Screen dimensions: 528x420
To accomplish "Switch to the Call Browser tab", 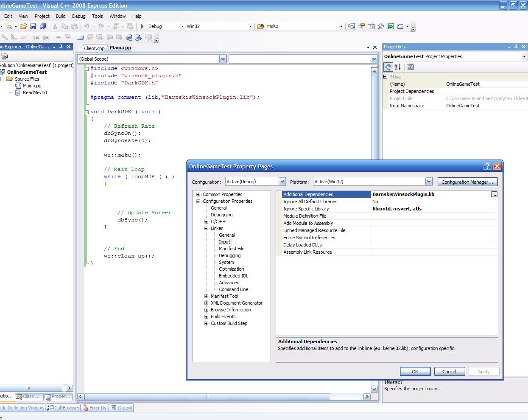I will [x=63, y=408].
